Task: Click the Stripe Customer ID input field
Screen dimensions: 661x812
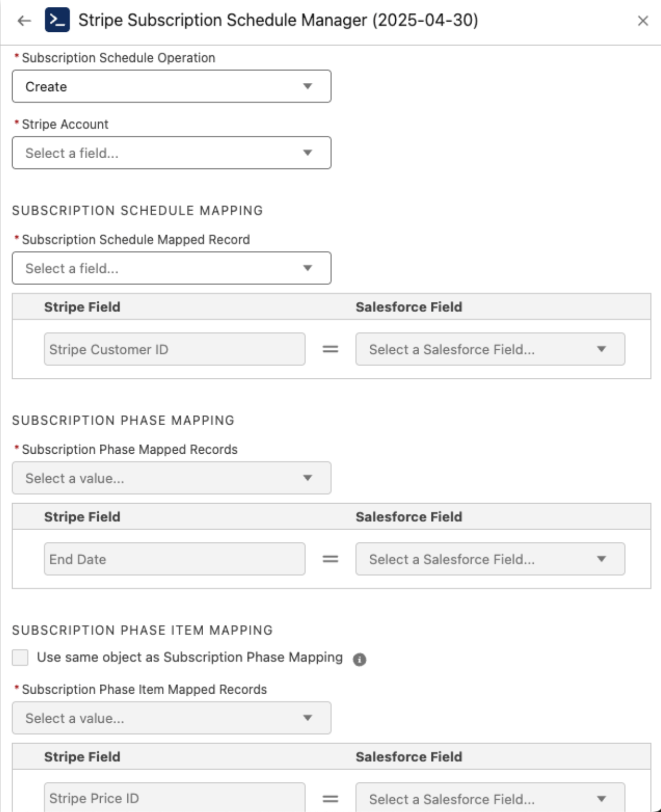Action: (x=174, y=349)
